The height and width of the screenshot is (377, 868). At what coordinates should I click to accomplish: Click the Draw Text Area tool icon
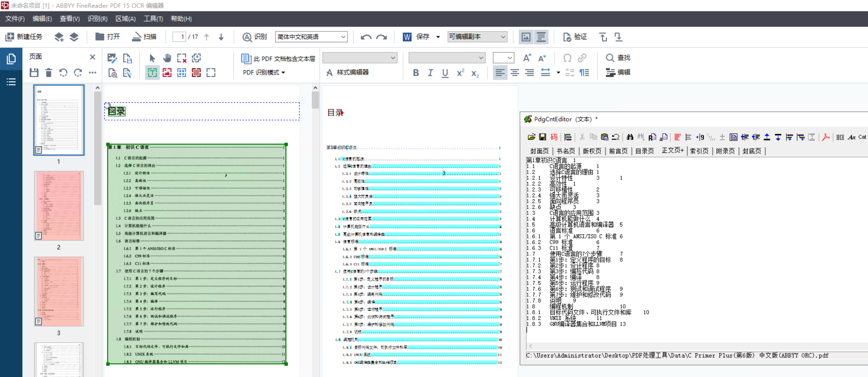click(x=152, y=72)
